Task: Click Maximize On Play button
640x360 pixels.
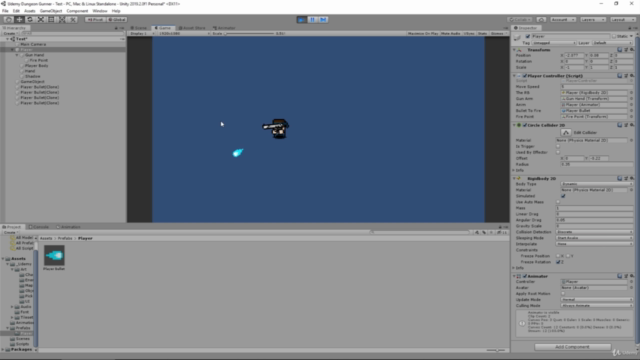Action: pyautogui.click(x=423, y=33)
